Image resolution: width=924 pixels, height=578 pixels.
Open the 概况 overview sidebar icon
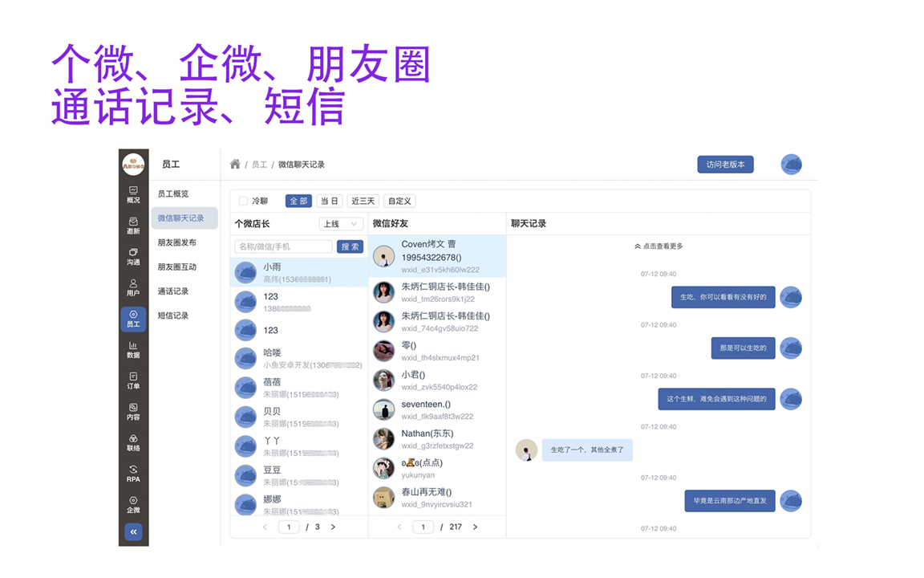tap(133, 194)
